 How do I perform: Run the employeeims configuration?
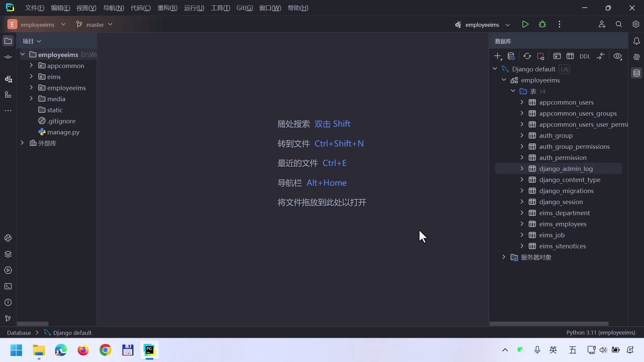pyautogui.click(x=525, y=24)
